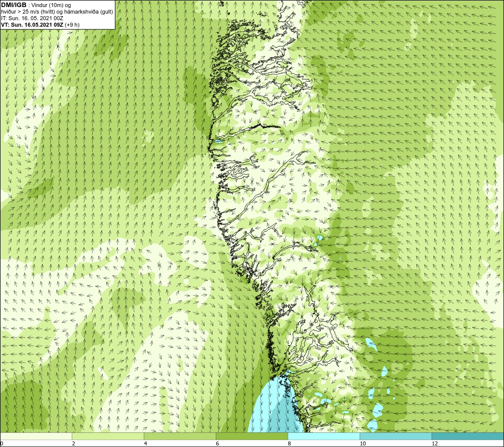Click the DMI/IGB title in the legend
Viewport: 504px width, 447px height.
click(14, 5)
